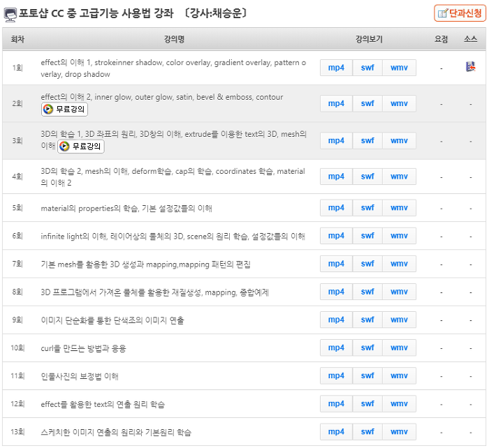Launch lecture 6회 in wmv
The image size is (489, 448).
(x=399, y=236)
